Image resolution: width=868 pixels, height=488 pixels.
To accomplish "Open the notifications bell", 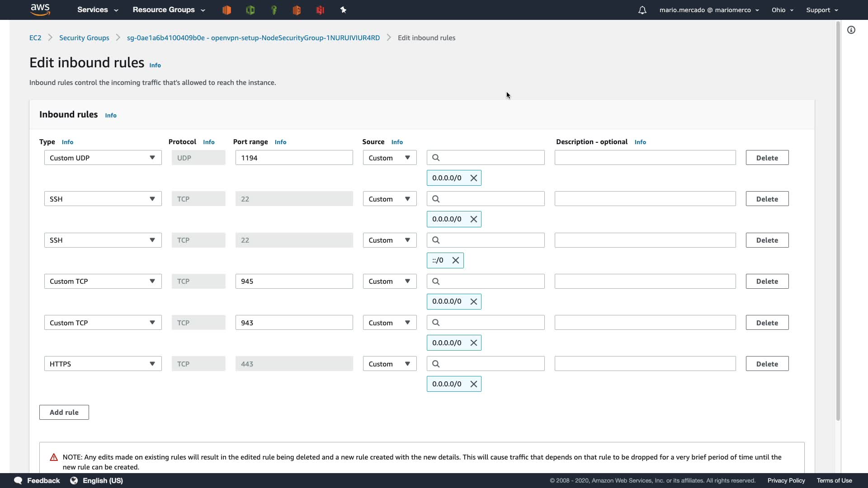I will (642, 10).
